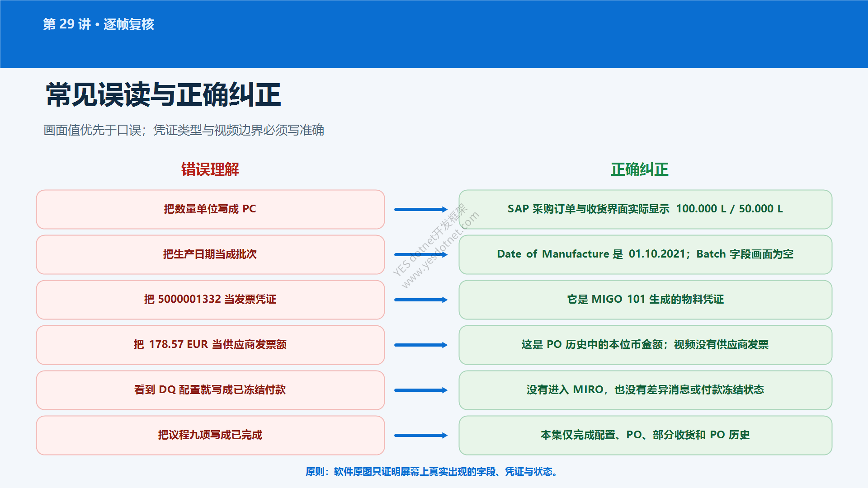Click the 正确纠正 column heading
Viewport: 868px width, 488px height.
point(640,169)
